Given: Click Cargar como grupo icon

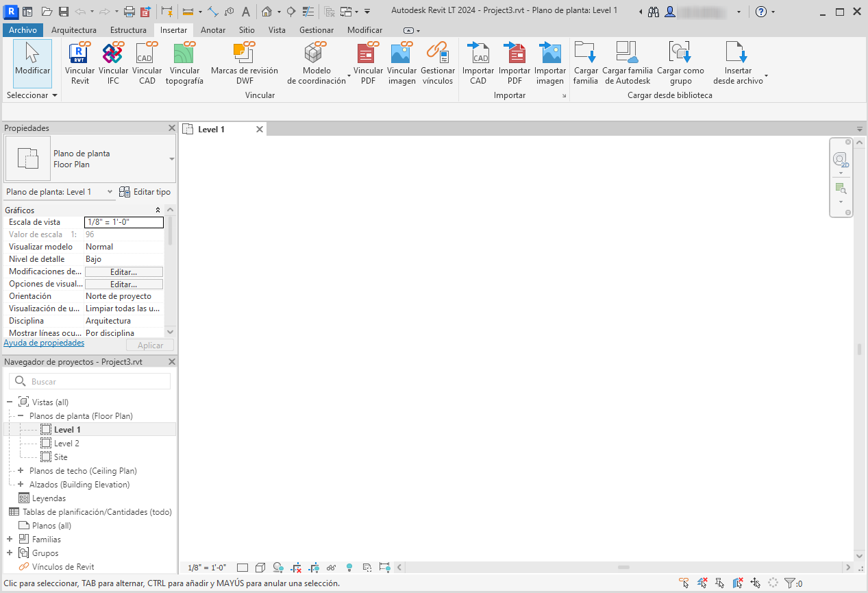Looking at the screenshot, I should pyautogui.click(x=680, y=53).
